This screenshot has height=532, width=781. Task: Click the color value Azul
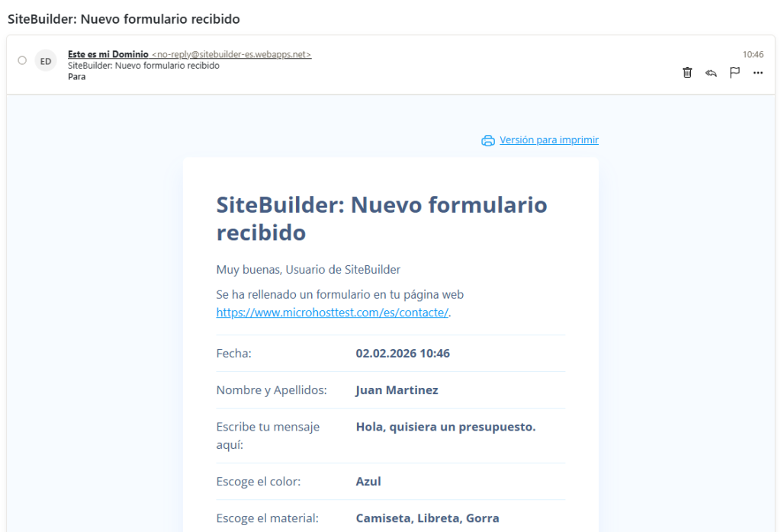(368, 482)
